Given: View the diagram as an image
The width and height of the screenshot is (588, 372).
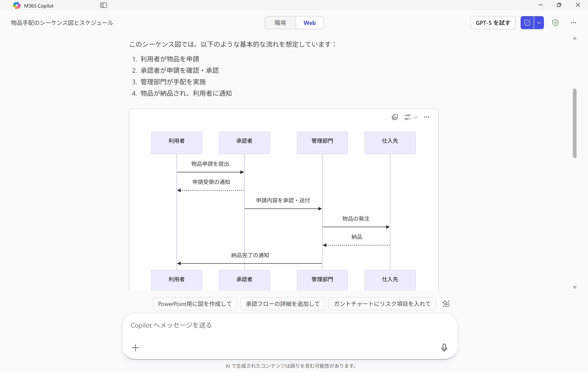Looking at the screenshot, I should (x=395, y=117).
